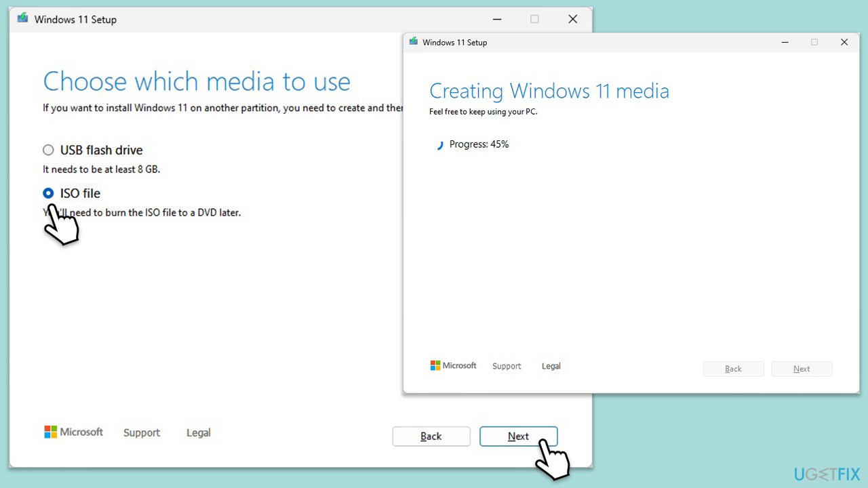The height and width of the screenshot is (488, 868).
Task: Maximize the Choose media setup window
Action: [534, 19]
